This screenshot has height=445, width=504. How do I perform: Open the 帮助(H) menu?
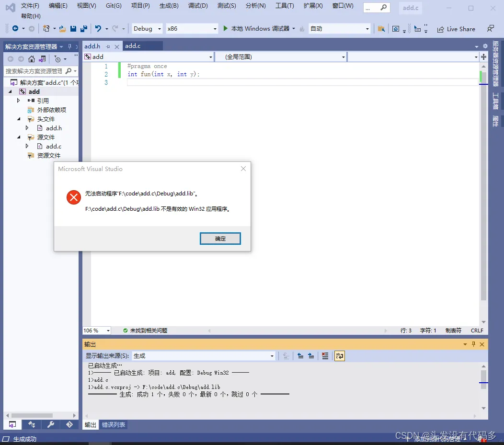click(x=31, y=16)
